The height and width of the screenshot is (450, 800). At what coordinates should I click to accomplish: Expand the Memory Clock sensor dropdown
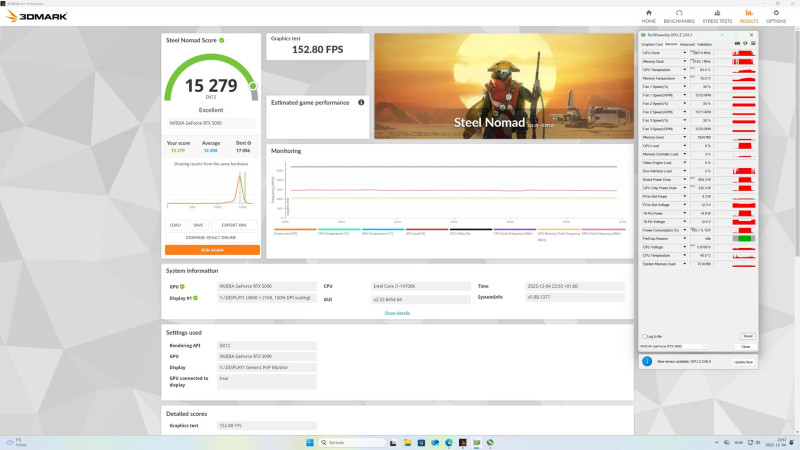click(x=685, y=61)
